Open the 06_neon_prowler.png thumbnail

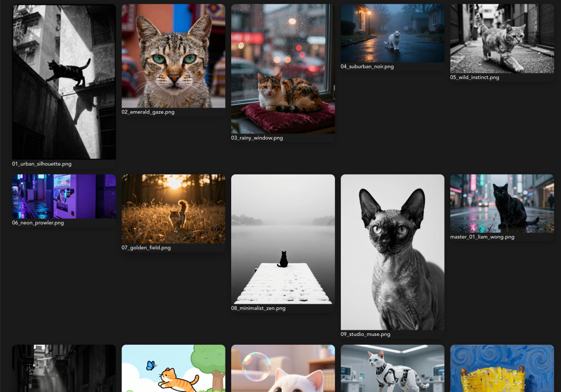coord(63,196)
